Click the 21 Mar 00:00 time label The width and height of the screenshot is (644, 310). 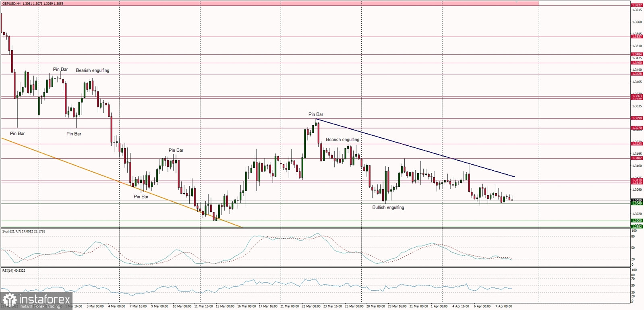[290, 306]
